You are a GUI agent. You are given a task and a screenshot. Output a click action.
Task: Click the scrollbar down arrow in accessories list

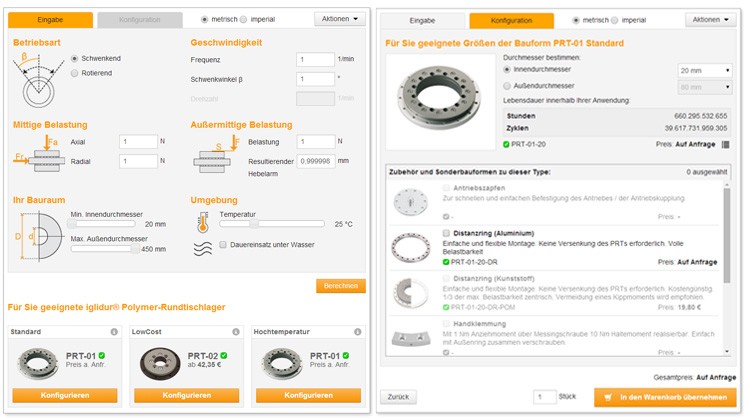coord(727,352)
